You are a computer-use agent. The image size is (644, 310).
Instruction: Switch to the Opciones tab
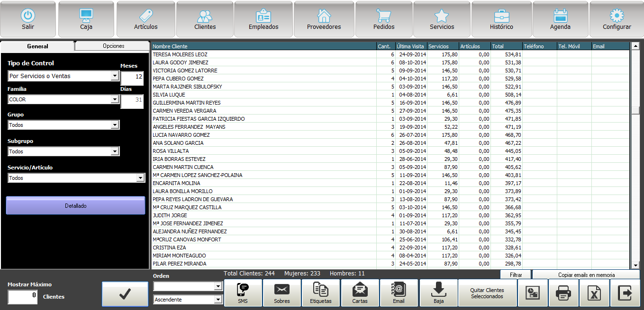113,46
